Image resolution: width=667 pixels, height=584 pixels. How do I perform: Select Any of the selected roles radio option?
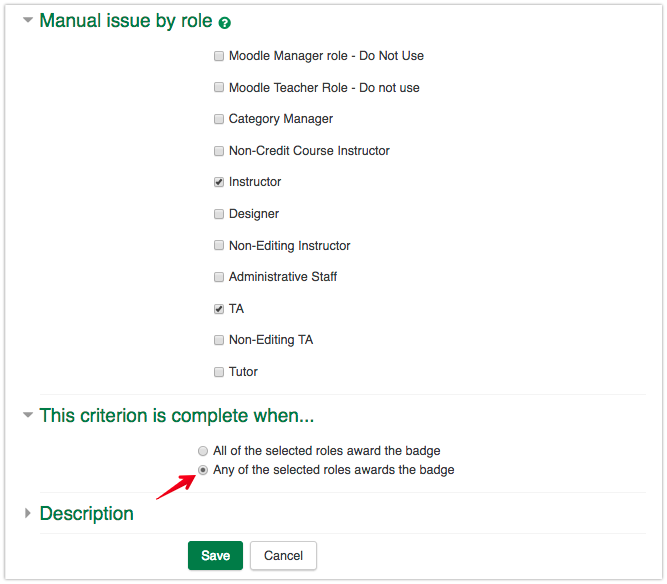[x=204, y=470]
